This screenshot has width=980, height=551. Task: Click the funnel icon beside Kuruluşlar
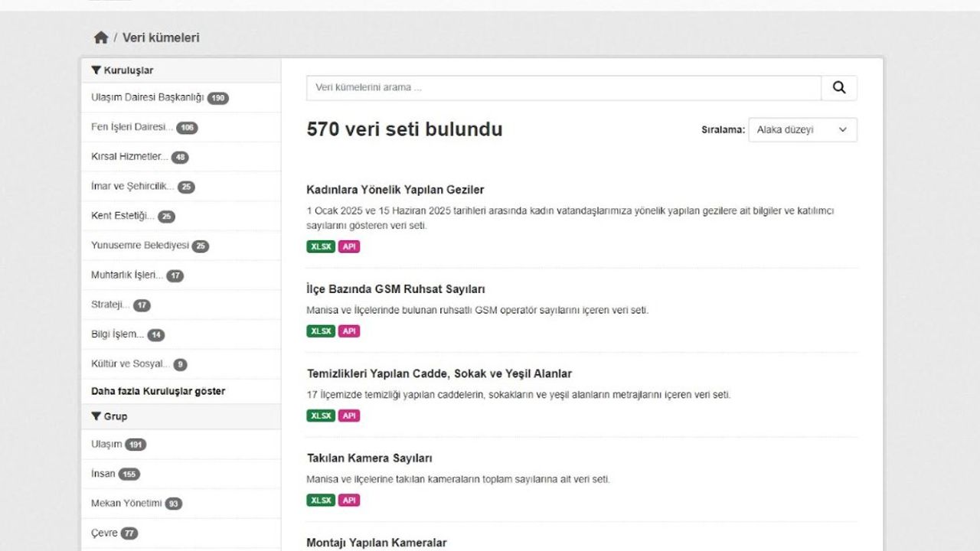tap(96, 70)
